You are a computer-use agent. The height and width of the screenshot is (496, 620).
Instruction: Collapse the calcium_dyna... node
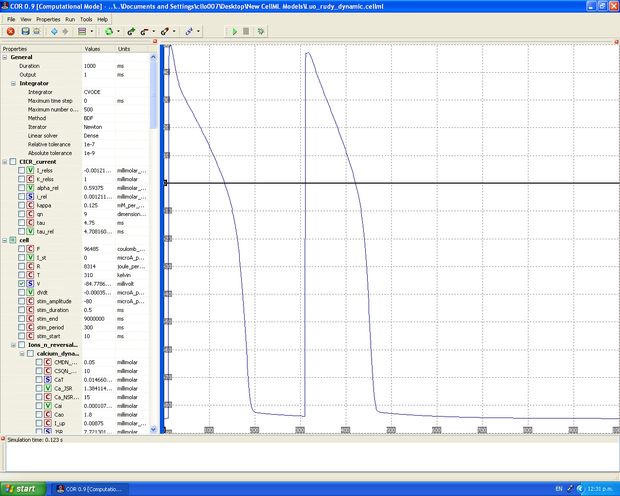(22, 354)
